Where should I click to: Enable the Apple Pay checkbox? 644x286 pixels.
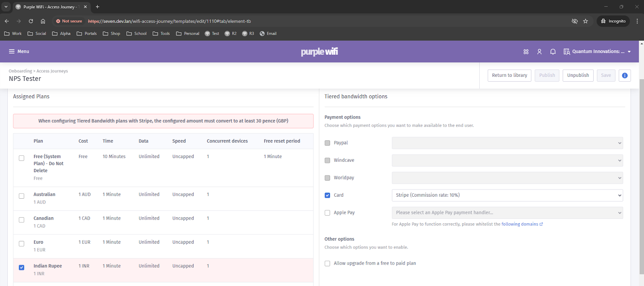click(327, 213)
